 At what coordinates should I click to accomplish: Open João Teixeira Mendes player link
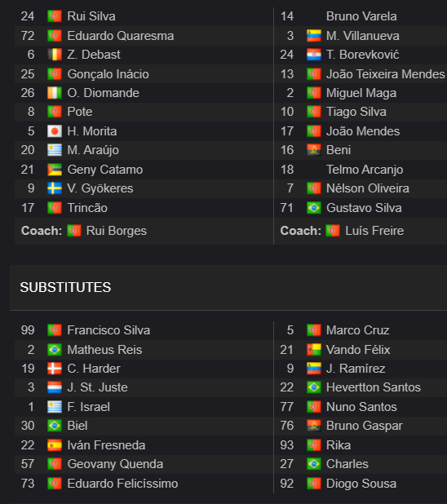[386, 74]
